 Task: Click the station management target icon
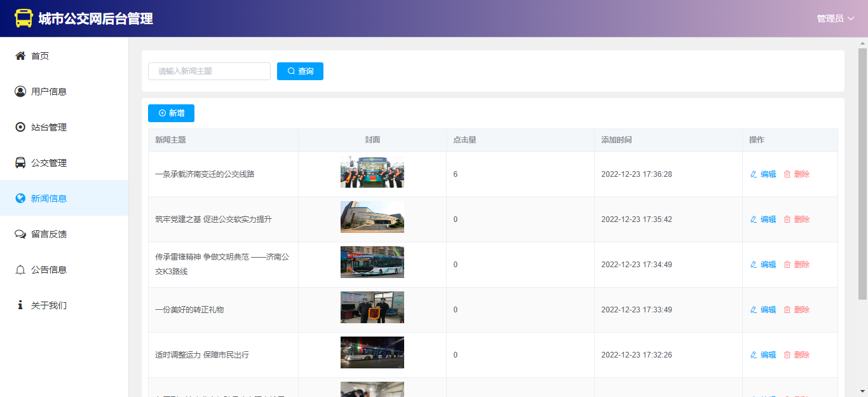[20, 127]
